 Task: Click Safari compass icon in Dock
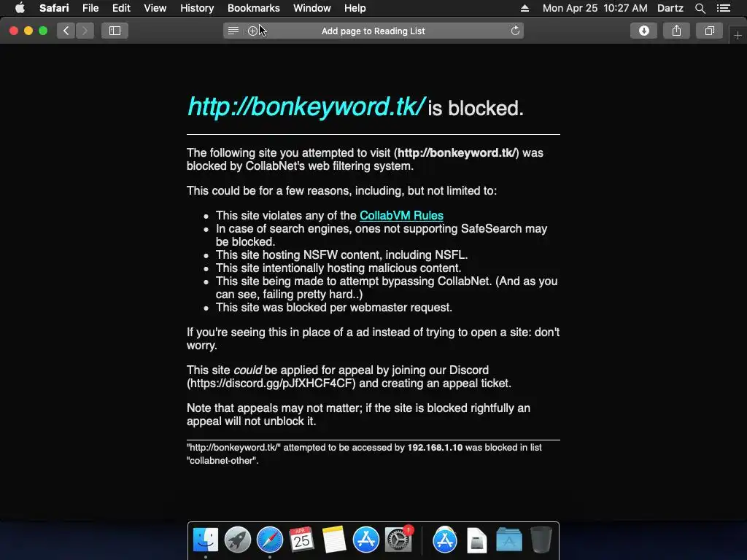pyautogui.click(x=270, y=540)
